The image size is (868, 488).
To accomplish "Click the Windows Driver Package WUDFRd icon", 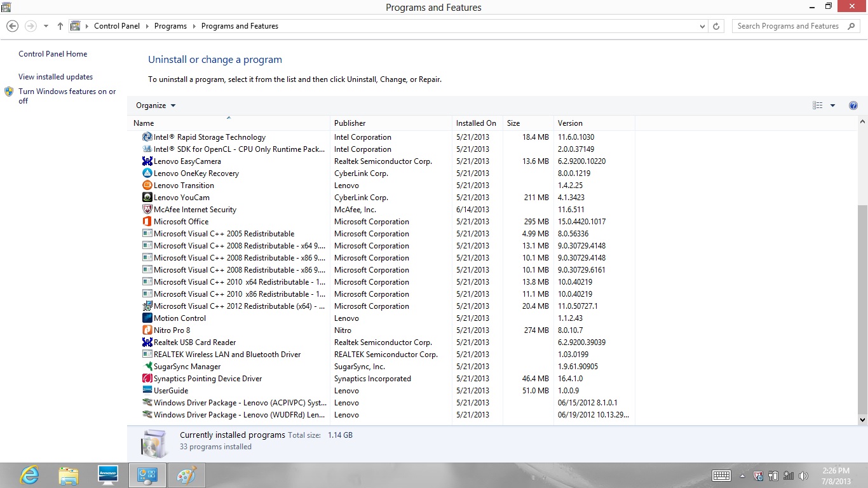I will point(147,415).
